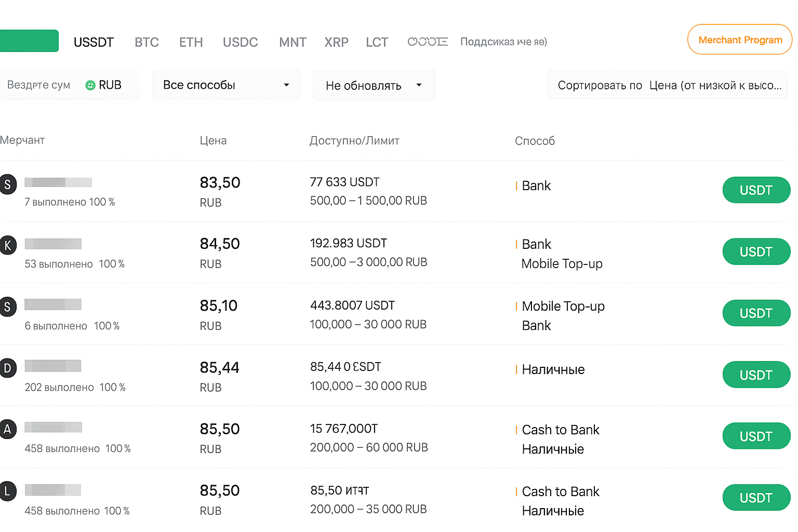
Task: Open the USDC tab
Action: click(x=240, y=42)
